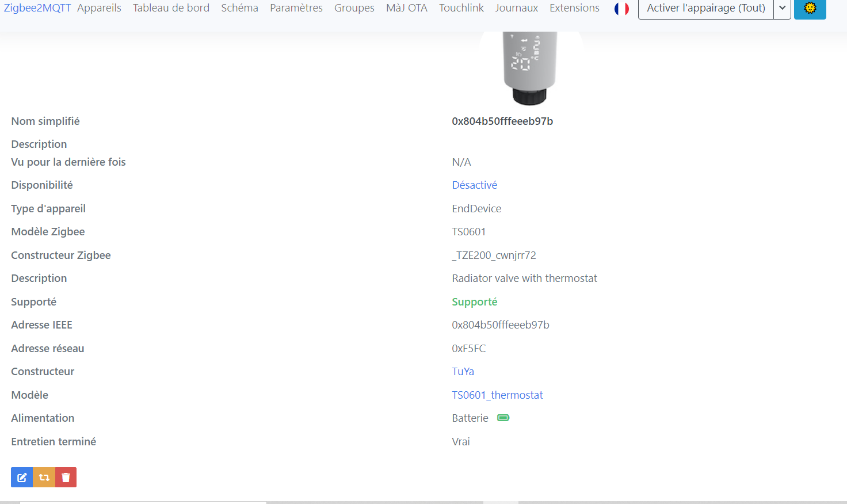Inspect the battery status icon
The image size is (847, 504).
503,417
